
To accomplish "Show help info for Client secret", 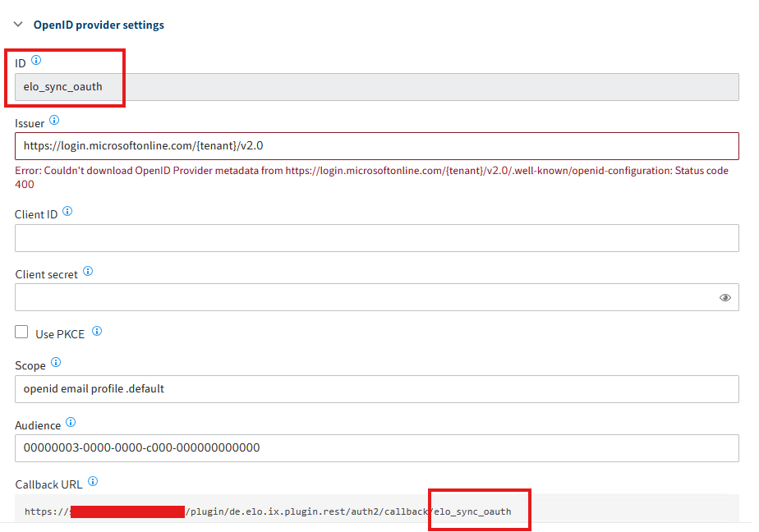I will (x=87, y=271).
